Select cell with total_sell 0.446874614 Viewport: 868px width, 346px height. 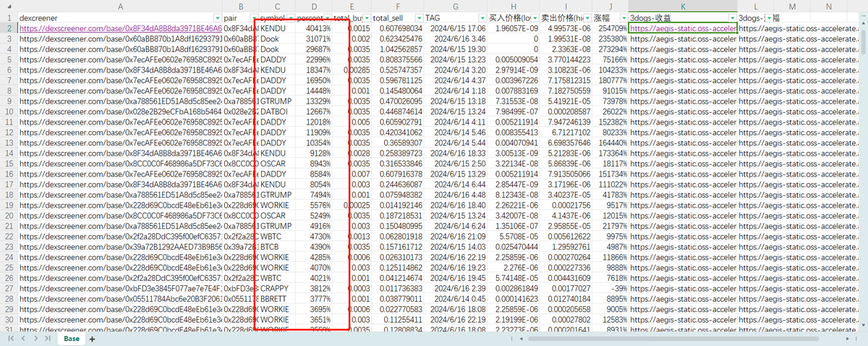pyautogui.click(x=397, y=112)
